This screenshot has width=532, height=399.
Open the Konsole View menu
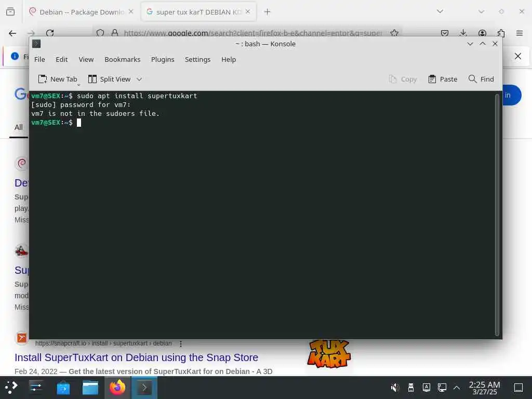pos(86,59)
